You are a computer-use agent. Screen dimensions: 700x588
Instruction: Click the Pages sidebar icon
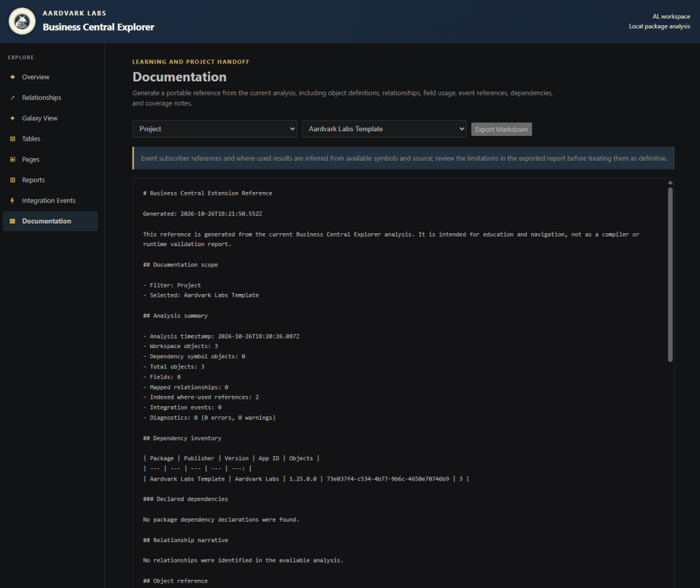click(12, 159)
